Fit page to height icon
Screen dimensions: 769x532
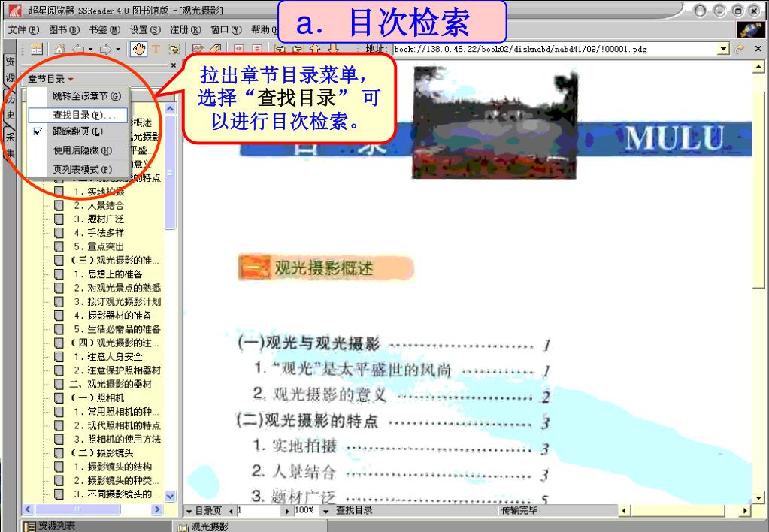tap(257, 49)
